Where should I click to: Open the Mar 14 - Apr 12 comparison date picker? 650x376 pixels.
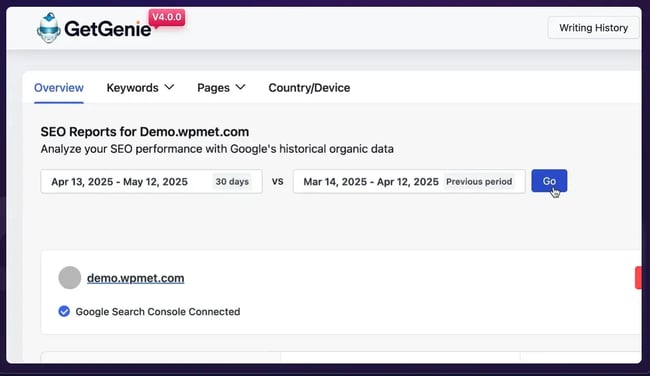pyautogui.click(x=409, y=182)
